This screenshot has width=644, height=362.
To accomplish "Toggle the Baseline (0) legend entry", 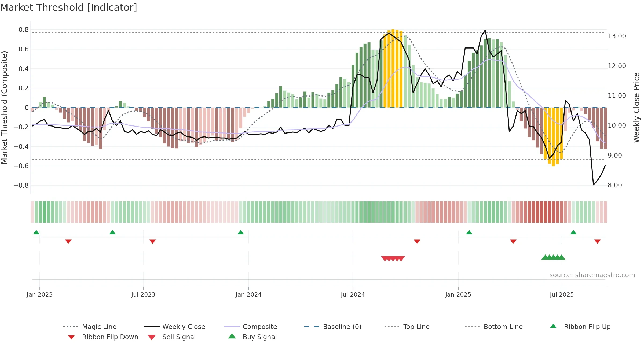I will 333,327.
